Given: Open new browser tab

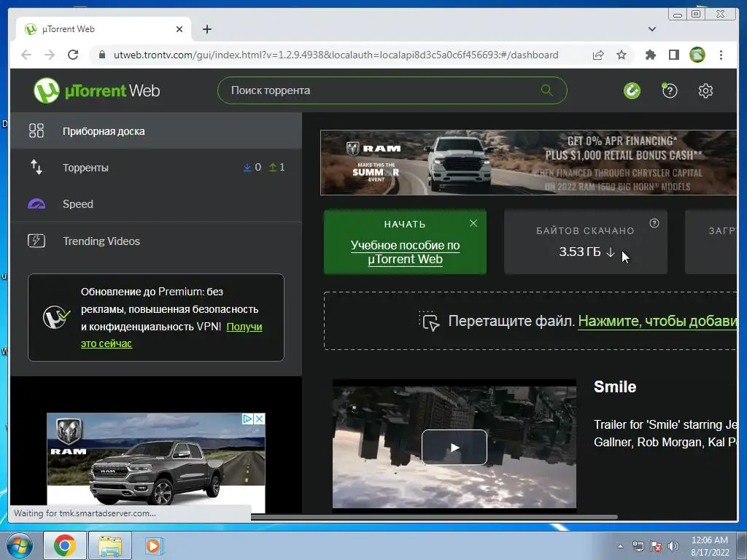Looking at the screenshot, I should click(x=206, y=29).
